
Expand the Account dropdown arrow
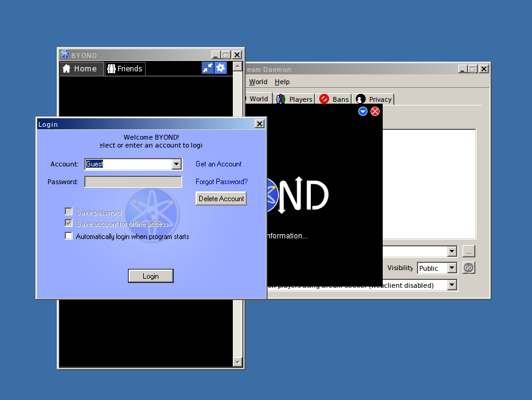click(x=176, y=165)
